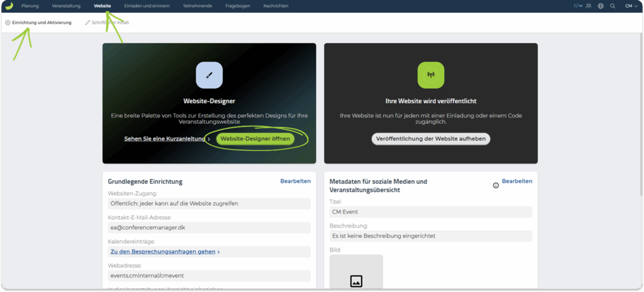Select Einrichtung und Aktivierung sub-tab
This screenshot has width=644, height=292.
point(38,23)
